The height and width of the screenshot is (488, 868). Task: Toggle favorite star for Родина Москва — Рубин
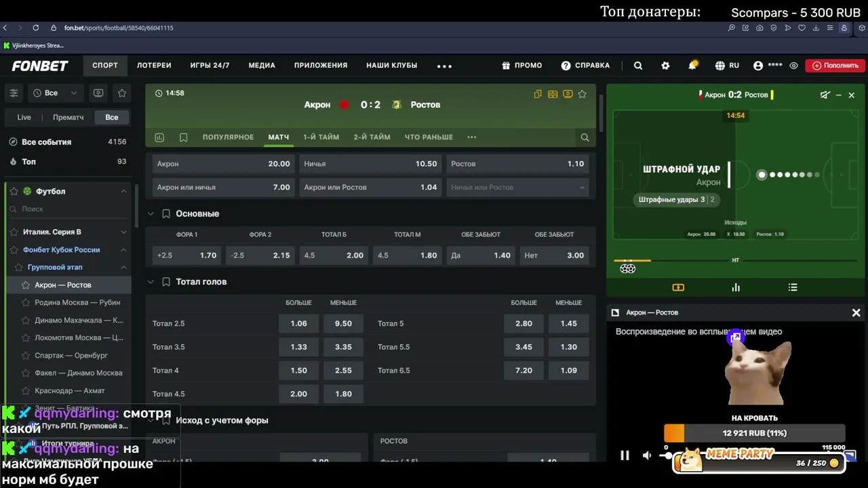26,303
